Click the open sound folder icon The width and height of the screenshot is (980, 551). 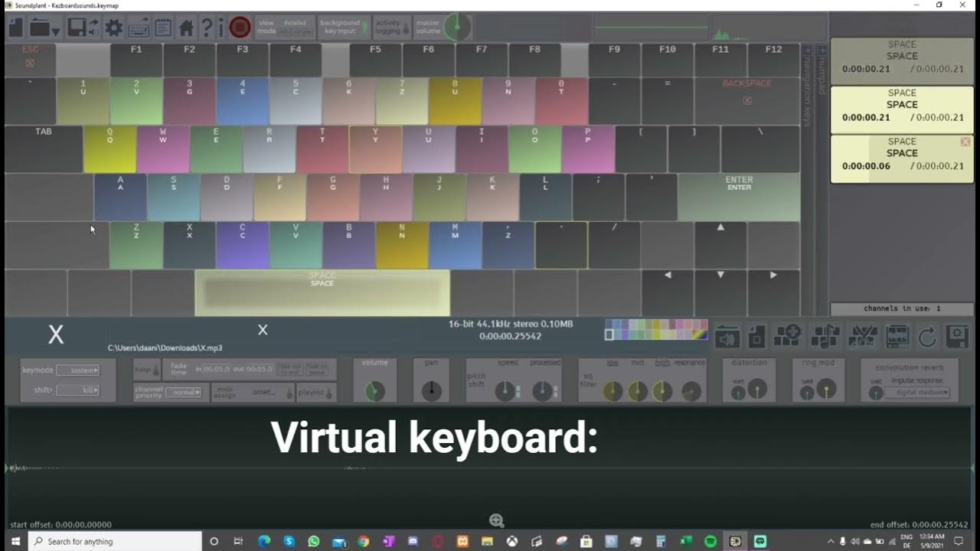pos(728,336)
